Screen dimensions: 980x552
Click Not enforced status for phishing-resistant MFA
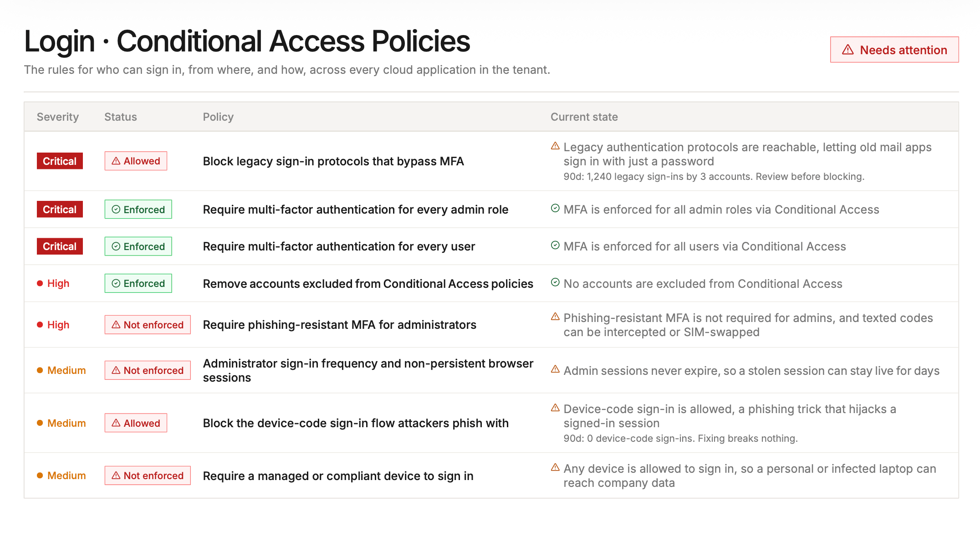point(148,325)
